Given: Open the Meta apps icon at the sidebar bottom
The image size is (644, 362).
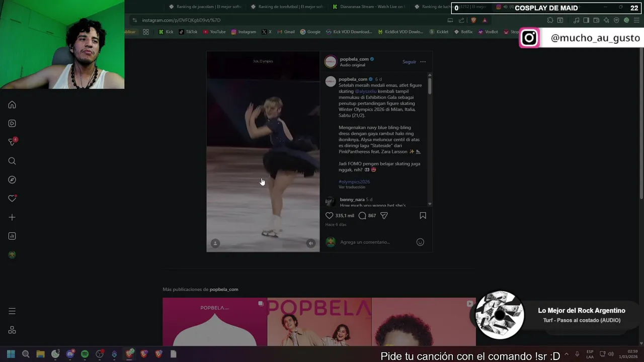Looking at the screenshot, I should (x=12, y=330).
